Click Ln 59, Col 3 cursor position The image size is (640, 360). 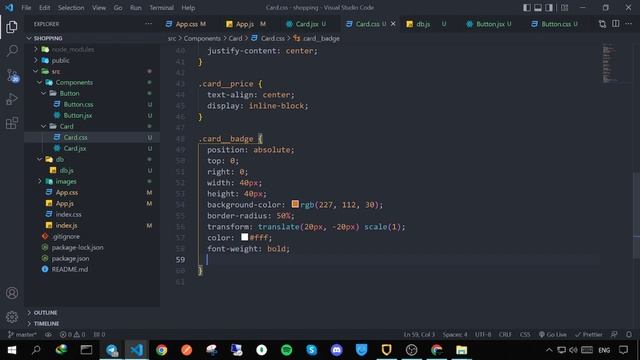click(x=419, y=334)
